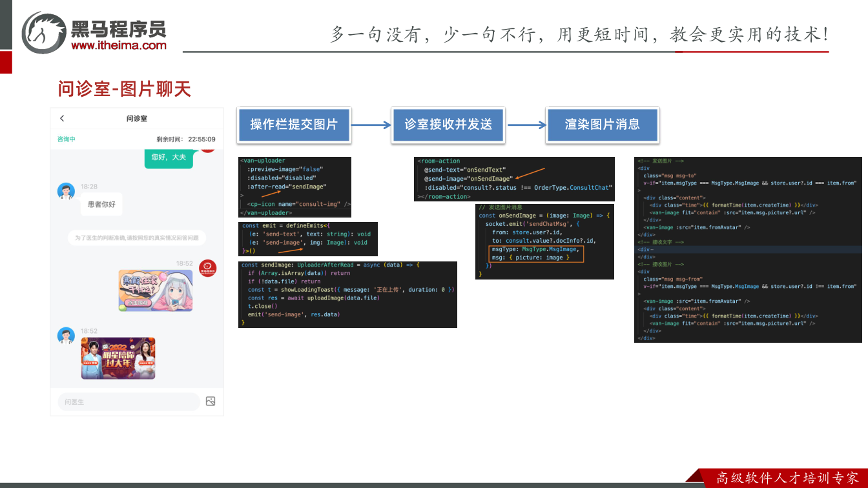Click the red patient avatar at 18:52
This screenshot has height=488, width=868.
pos(207,267)
